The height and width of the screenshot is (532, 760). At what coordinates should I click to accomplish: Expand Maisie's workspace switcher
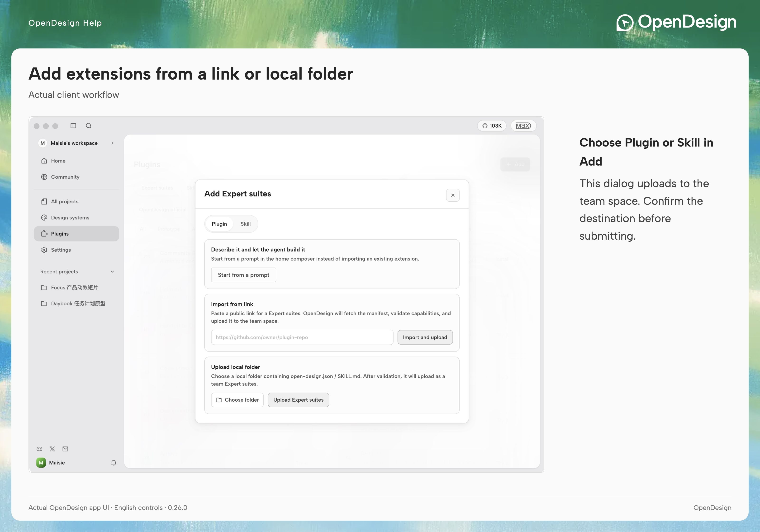coord(76,143)
